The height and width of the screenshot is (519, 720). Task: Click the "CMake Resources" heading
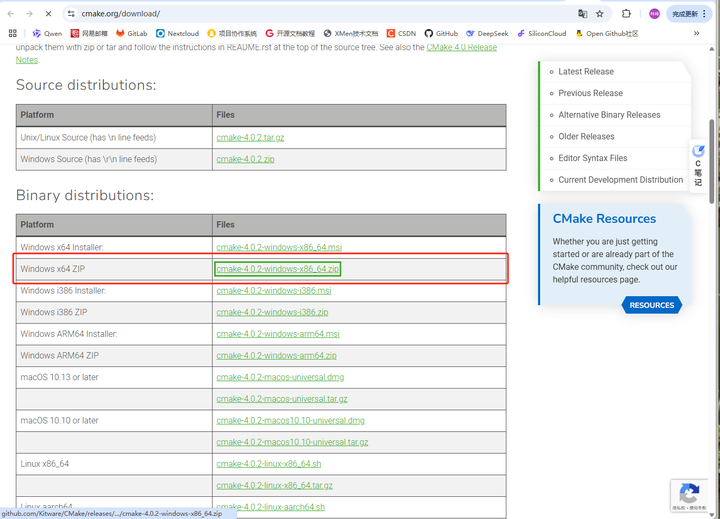[604, 219]
